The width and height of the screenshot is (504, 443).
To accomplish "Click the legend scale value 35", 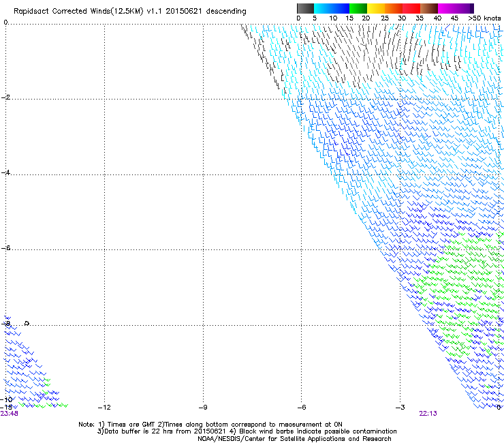I will pyautogui.click(x=420, y=18).
